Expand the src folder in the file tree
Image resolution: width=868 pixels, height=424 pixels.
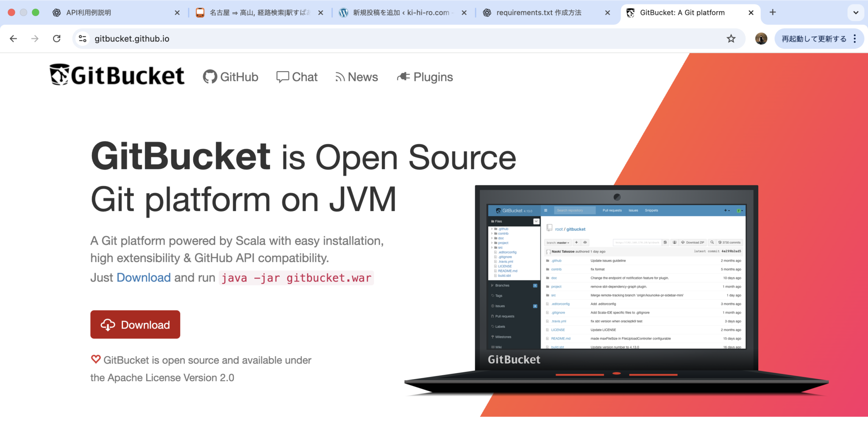coord(492,247)
